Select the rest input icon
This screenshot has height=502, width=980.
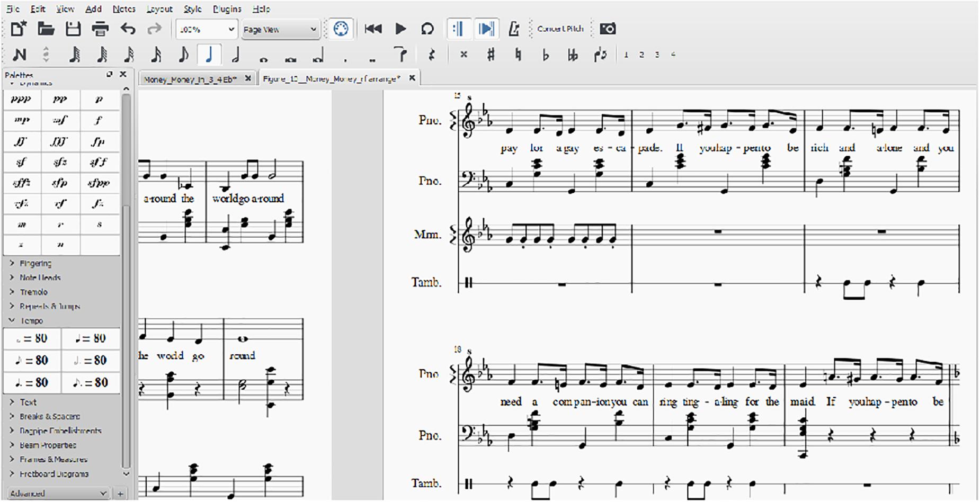(431, 55)
